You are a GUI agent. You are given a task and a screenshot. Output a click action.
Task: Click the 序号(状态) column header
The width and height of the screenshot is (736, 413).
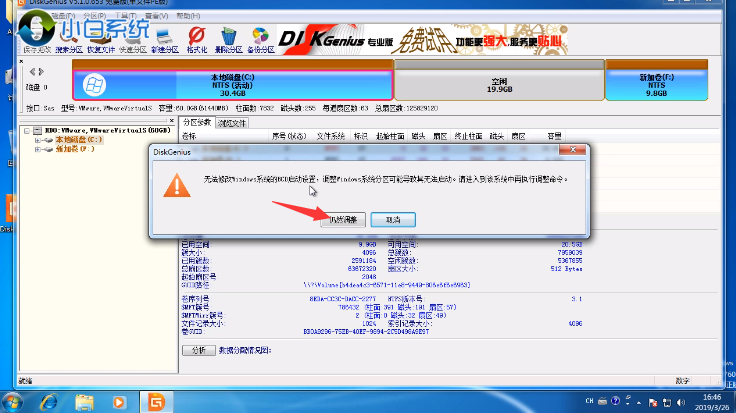tap(289, 136)
